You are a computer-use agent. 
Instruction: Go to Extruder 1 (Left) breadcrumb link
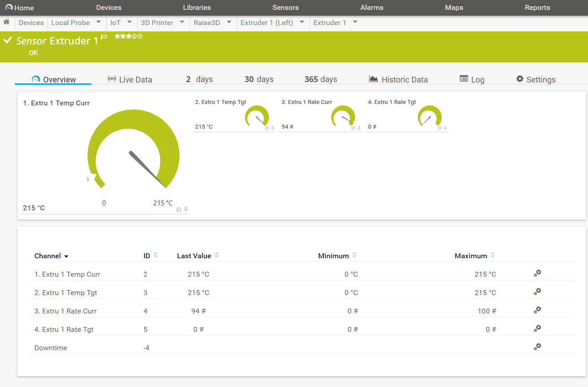coord(267,22)
